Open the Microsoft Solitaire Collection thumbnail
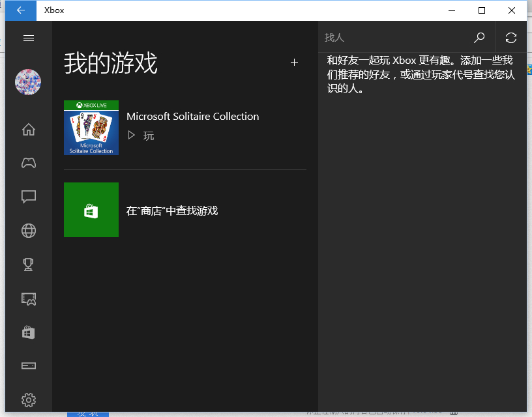532x417 pixels. (91, 128)
